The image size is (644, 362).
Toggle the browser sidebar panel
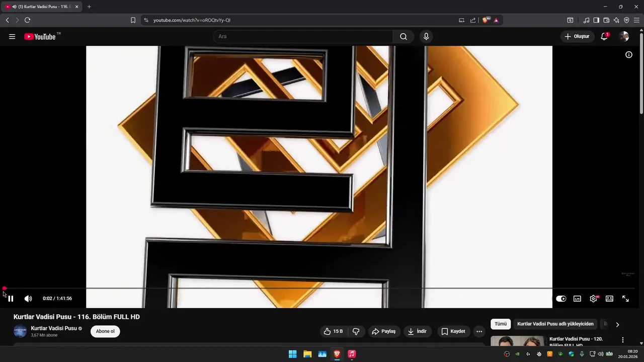click(596, 20)
